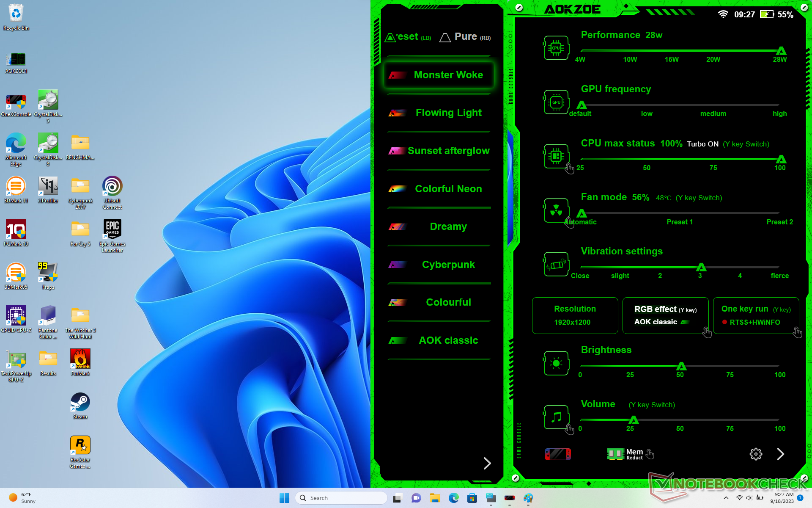Set GPU frequency slider to medium

[713, 105]
